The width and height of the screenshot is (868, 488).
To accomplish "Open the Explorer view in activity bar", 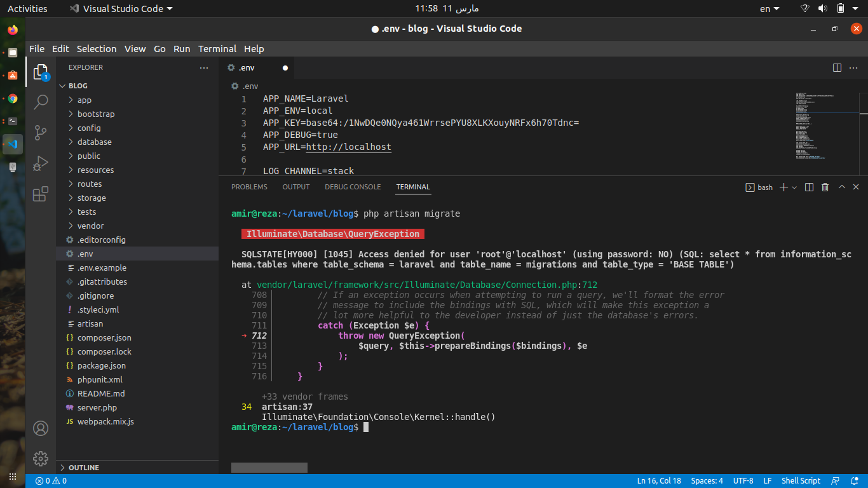I will coord(41,72).
